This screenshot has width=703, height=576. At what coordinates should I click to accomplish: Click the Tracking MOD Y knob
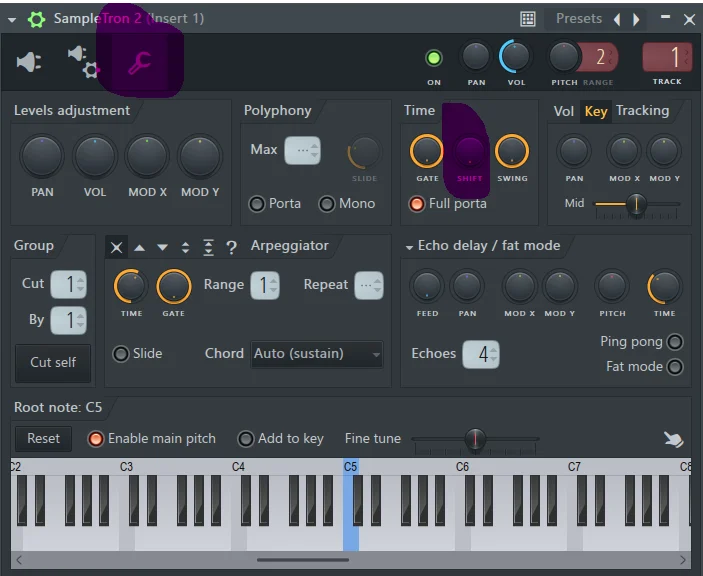click(x=664, y=152)
